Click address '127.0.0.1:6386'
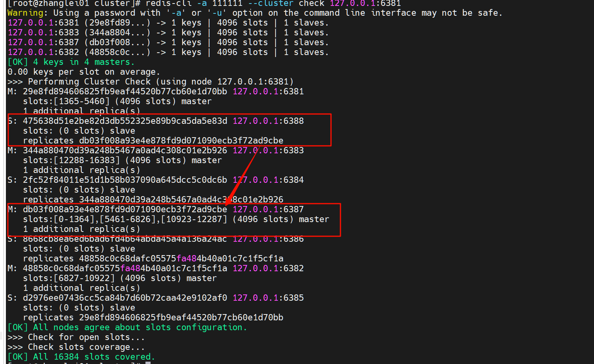The height and width of the screenshot is (364, 594). (x=268, y=239)
